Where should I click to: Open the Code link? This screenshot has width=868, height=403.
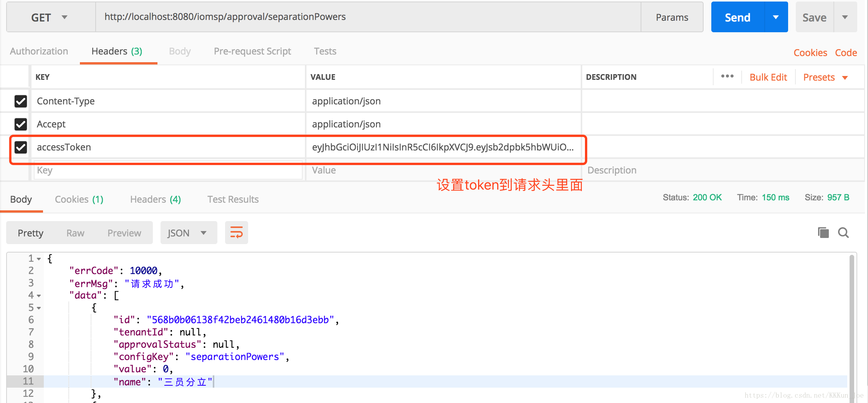tap(846, 53)
